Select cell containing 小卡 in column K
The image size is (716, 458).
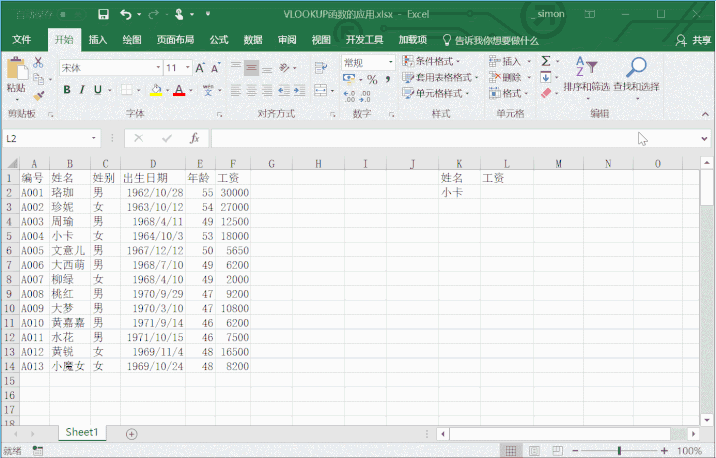pos(459,192)
